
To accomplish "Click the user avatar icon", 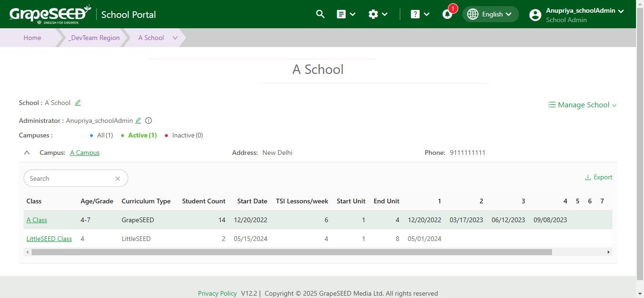I will [535, 15].
